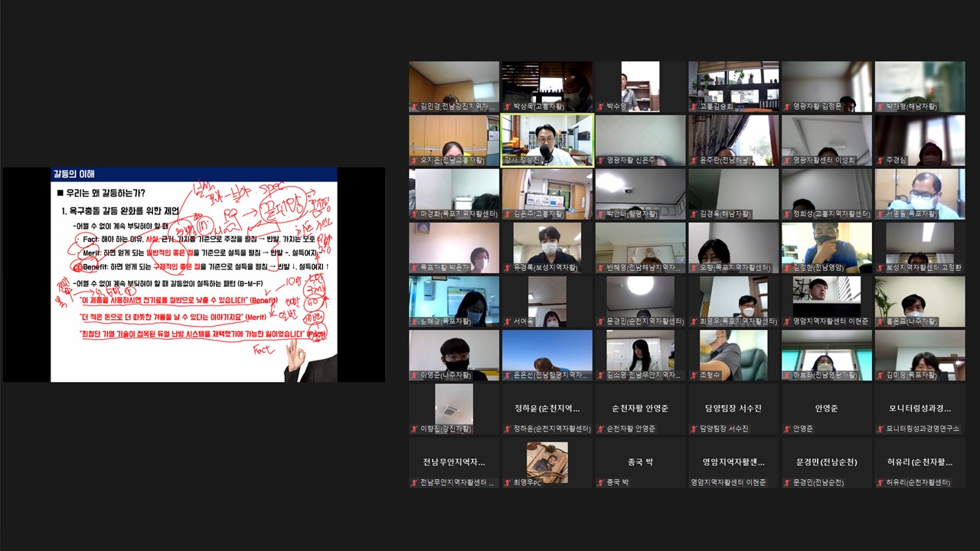Click muted microphone icon next to 박수영
The image size is (980, 551).
(x=601, y=107)
